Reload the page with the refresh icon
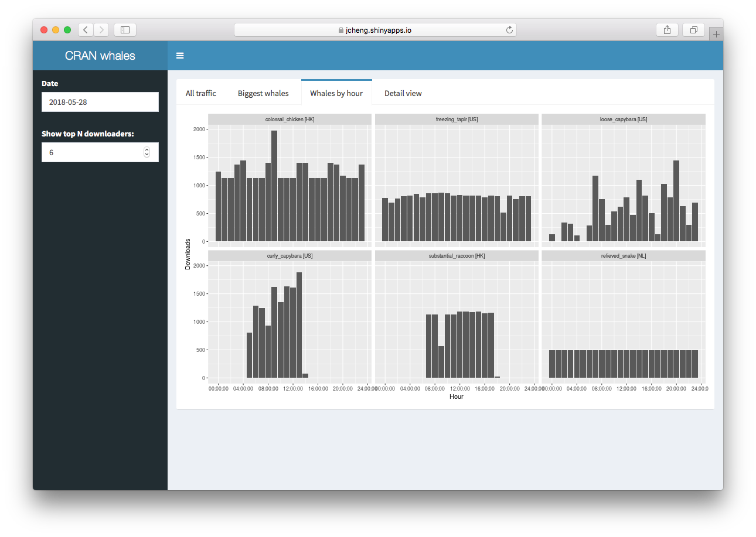This screenshot has height=537, width=756. pos(509,29)
